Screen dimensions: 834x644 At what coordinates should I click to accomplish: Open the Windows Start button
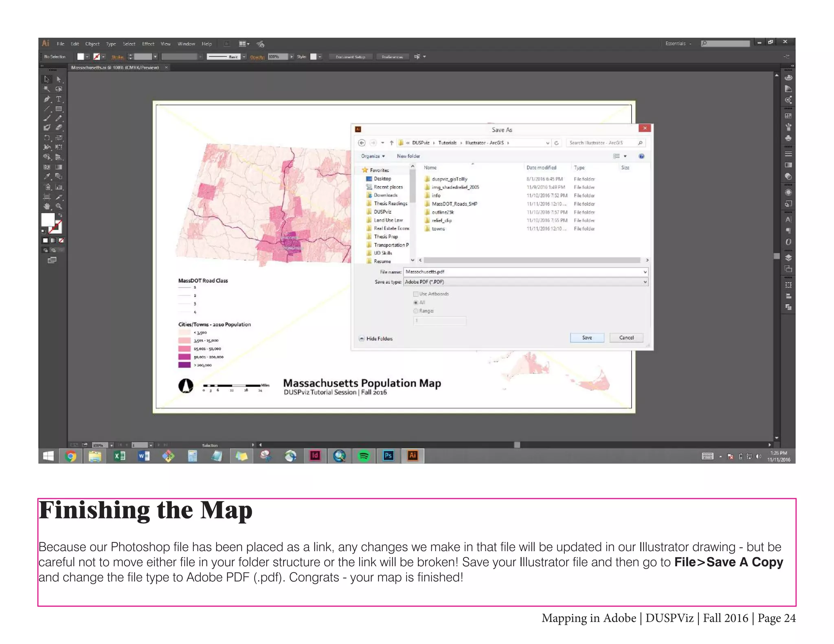click(x=48, y=456)
